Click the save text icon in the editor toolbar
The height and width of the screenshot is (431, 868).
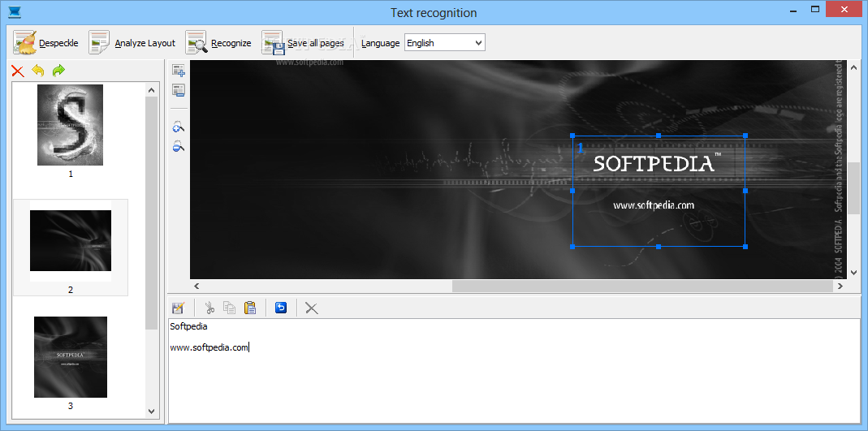pos(179,308)
